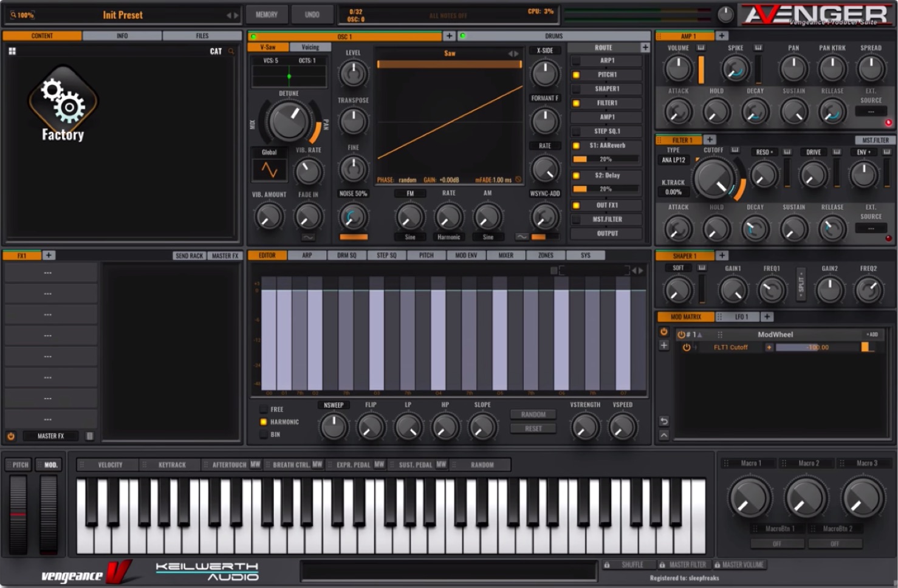
Task: Click the lock icon next to SHUFFLE
Action: [606, 565]
